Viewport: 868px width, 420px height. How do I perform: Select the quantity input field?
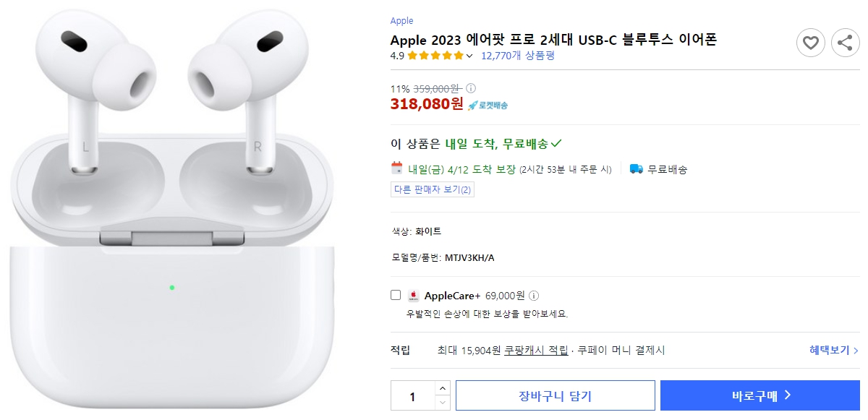pyautogui.click(x=412, y=395)
